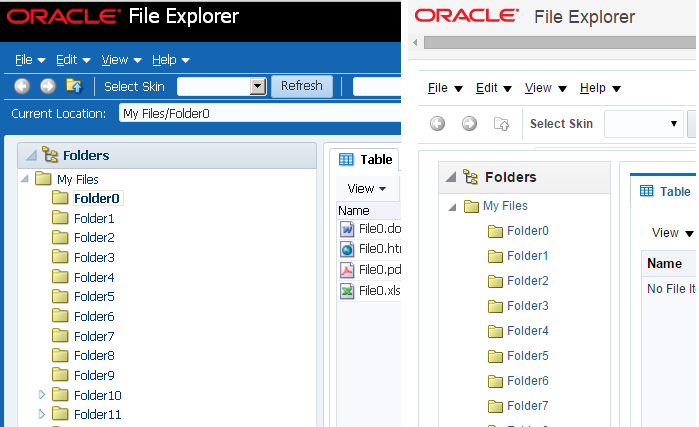Open File menu in left blue window
Viewport: 699px width, 427px height.
pos(29,60)
